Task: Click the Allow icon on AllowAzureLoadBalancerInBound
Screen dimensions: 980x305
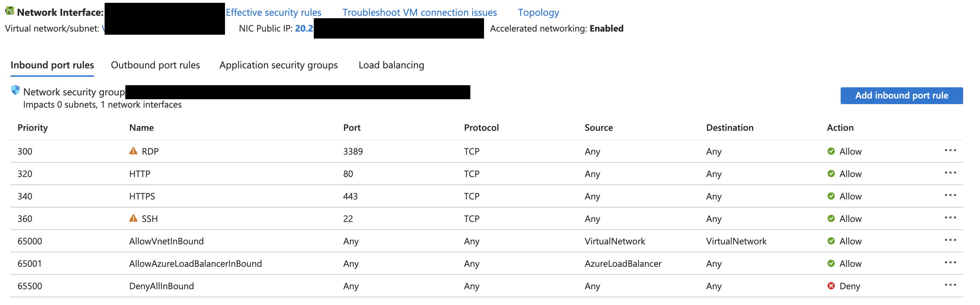Action: (x=831, y=263)
